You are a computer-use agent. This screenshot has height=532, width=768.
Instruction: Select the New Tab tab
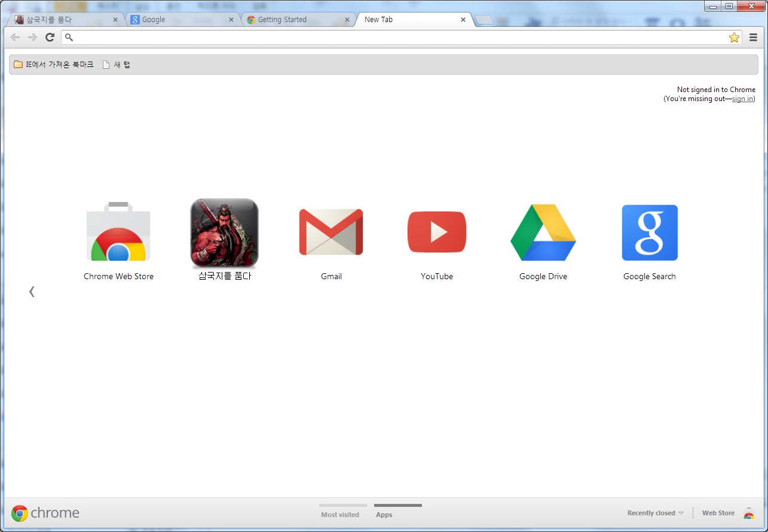coord(414,20)
